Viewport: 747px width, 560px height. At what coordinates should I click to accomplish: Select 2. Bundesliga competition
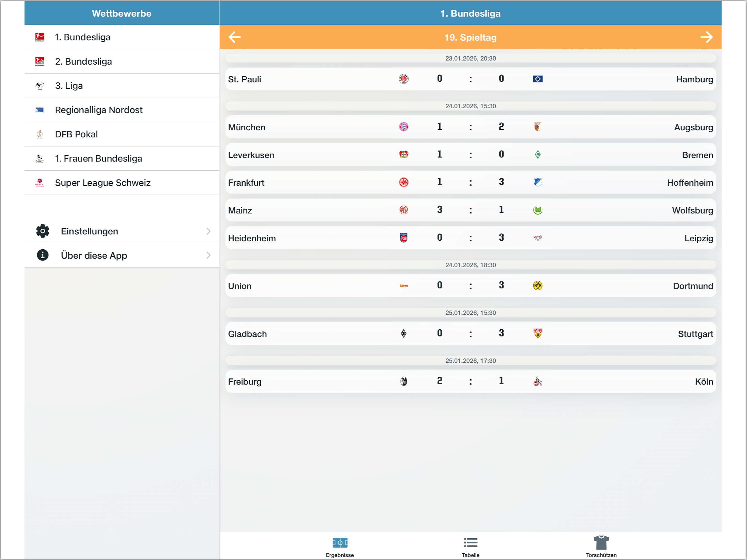(x=122, y=61)
